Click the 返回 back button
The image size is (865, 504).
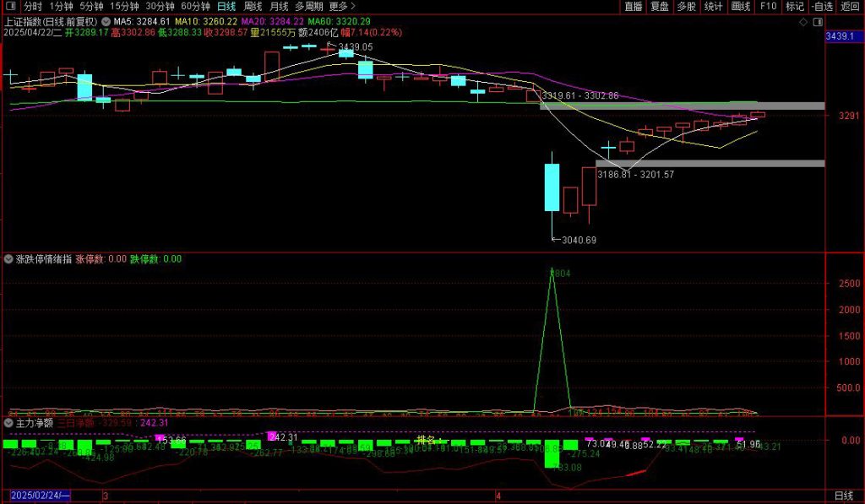849,6
